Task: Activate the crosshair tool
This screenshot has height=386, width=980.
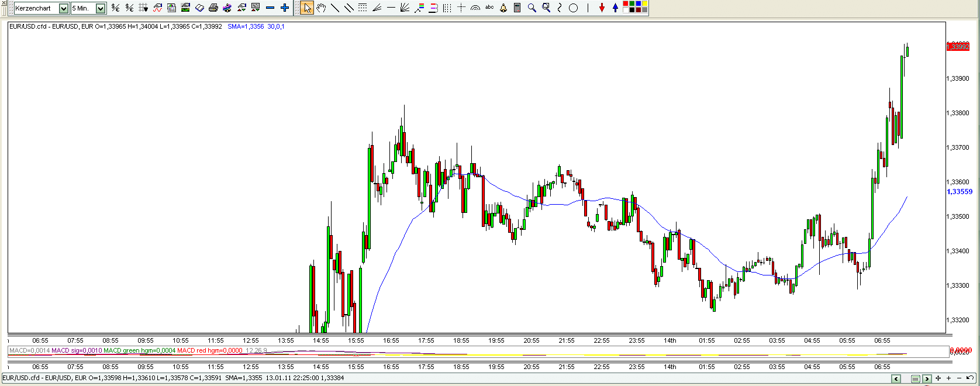Action: [x=461, y=8]
